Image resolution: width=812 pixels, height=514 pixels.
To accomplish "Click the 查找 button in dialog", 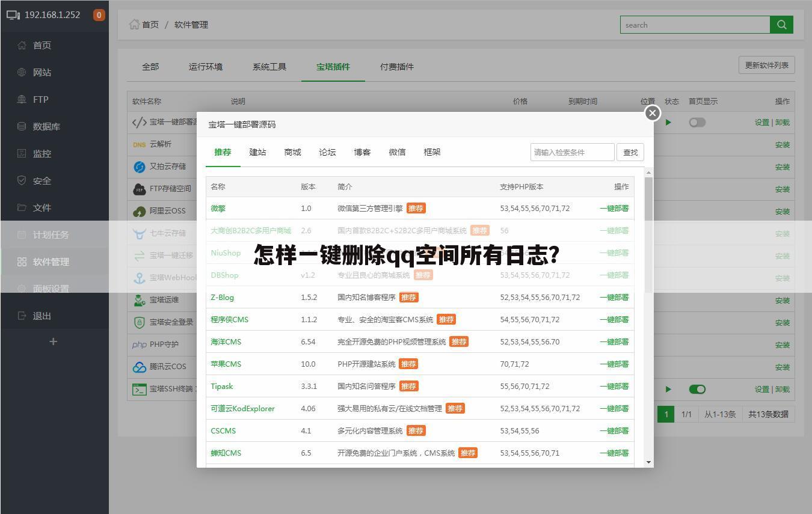I will click(630, 153).
